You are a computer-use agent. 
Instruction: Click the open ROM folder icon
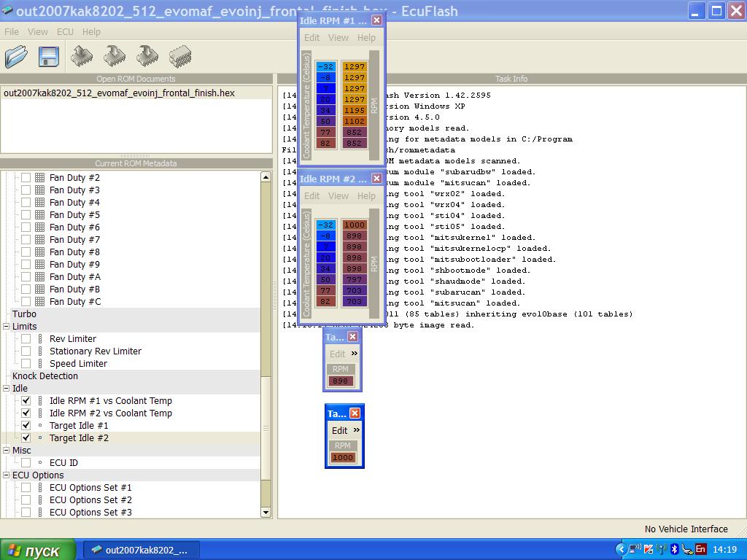(16, 56)
